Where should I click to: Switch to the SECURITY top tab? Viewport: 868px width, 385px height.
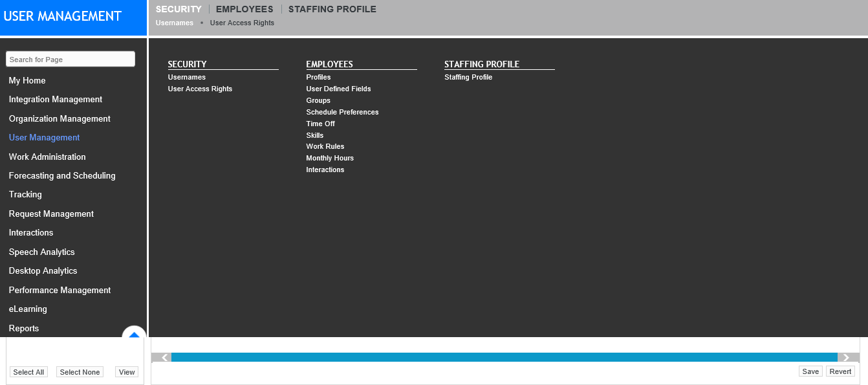point(179,9)
